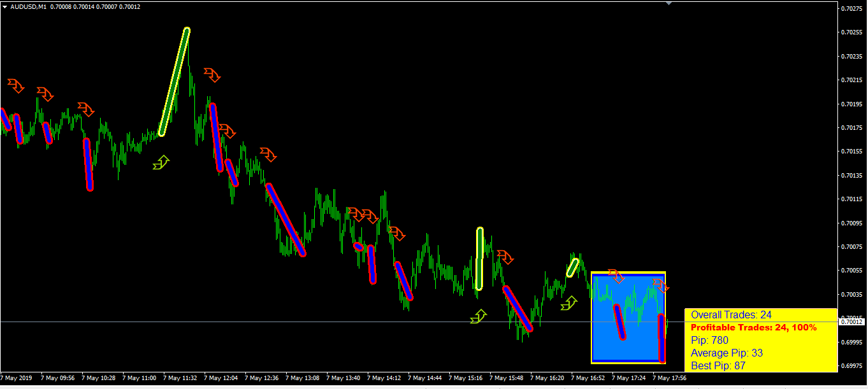Click the 0.70035 price scale label

point(853,294)
